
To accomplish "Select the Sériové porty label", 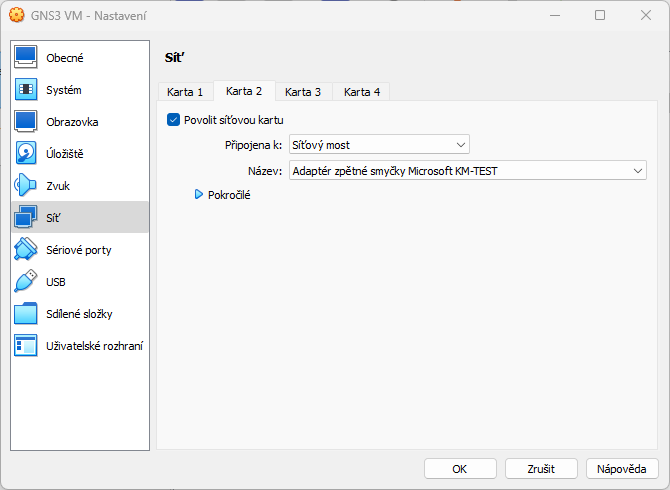I will 79,250.
